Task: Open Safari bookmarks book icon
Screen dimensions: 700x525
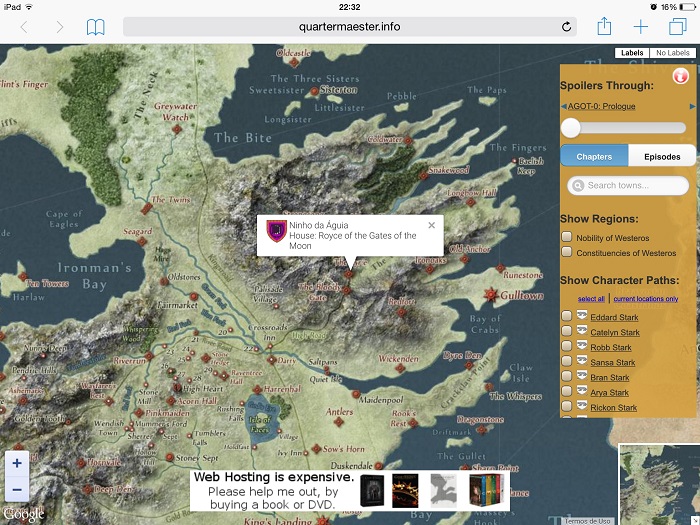Action: click(95, 27)
